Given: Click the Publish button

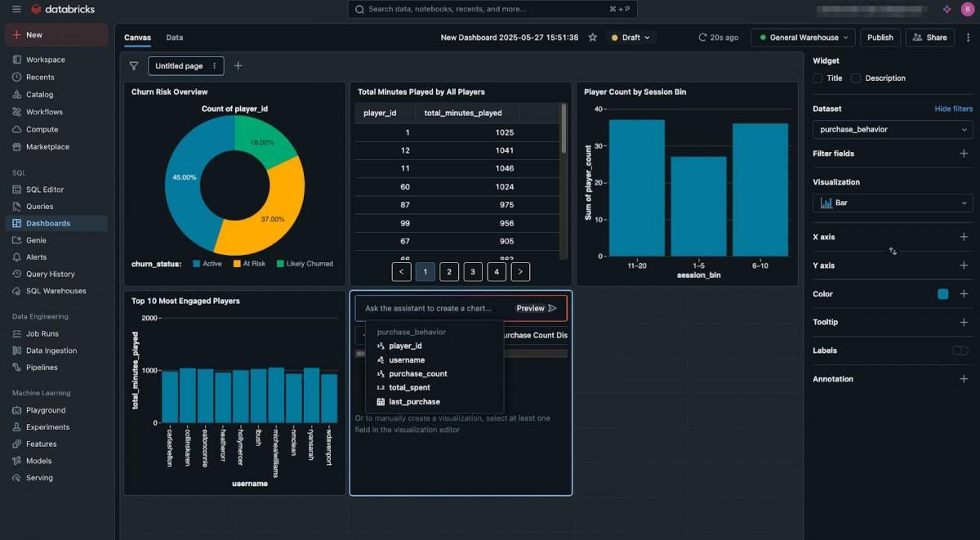Looking at the screenshot, I should click(880, 38).
